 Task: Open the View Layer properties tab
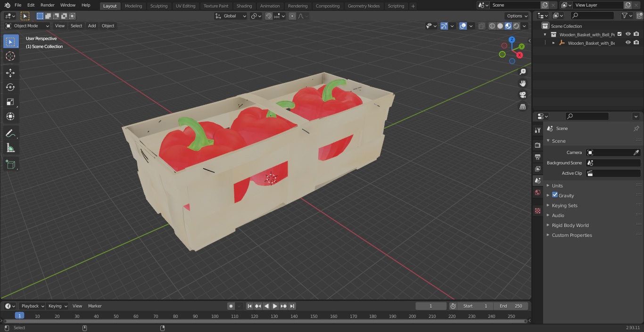537,169
